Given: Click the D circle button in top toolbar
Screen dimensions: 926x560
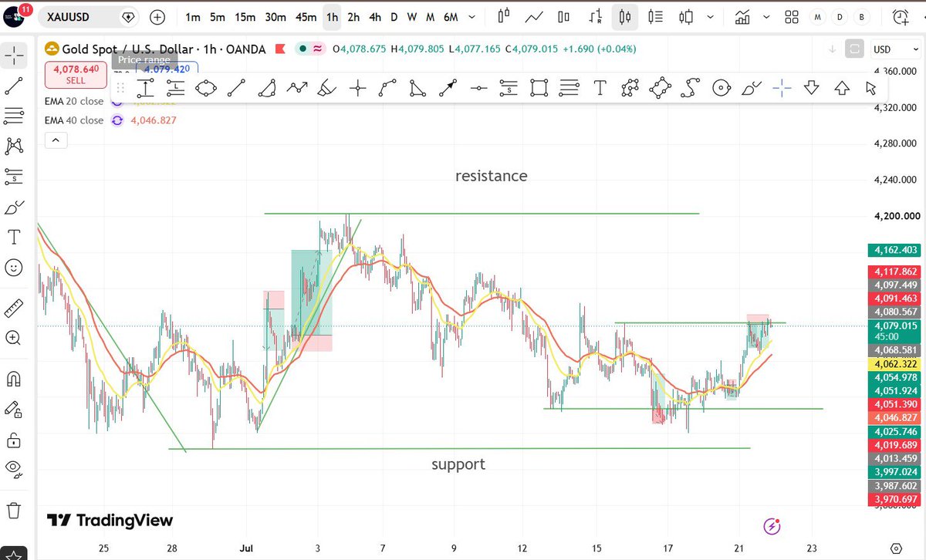Looking at the screenshot, I should click(x=840, y=16).
